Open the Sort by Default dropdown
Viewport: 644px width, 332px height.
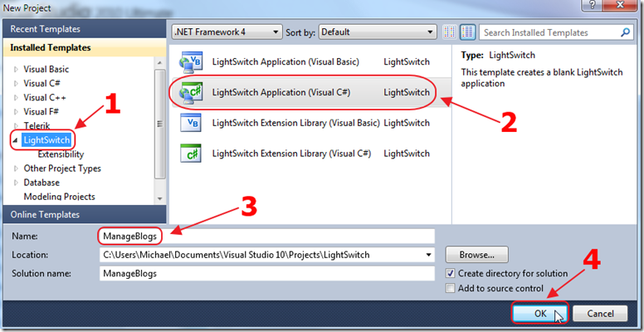click(378, 32)
